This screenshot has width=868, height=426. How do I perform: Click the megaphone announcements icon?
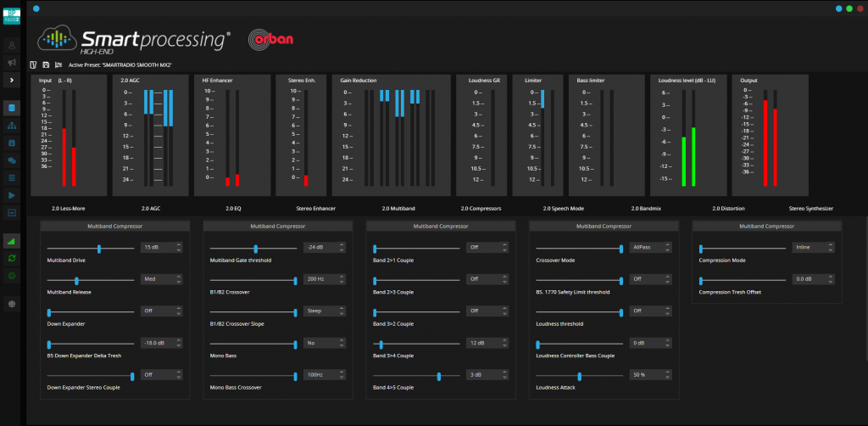[12, 63]
